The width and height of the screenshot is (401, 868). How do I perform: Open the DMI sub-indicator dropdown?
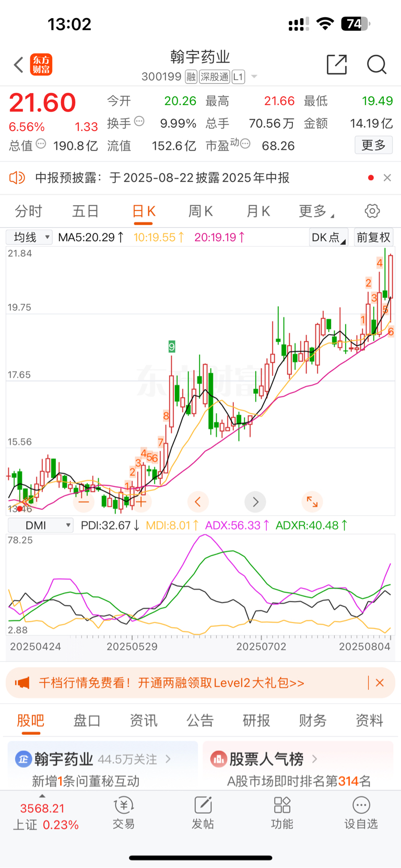tap(40, 525)
